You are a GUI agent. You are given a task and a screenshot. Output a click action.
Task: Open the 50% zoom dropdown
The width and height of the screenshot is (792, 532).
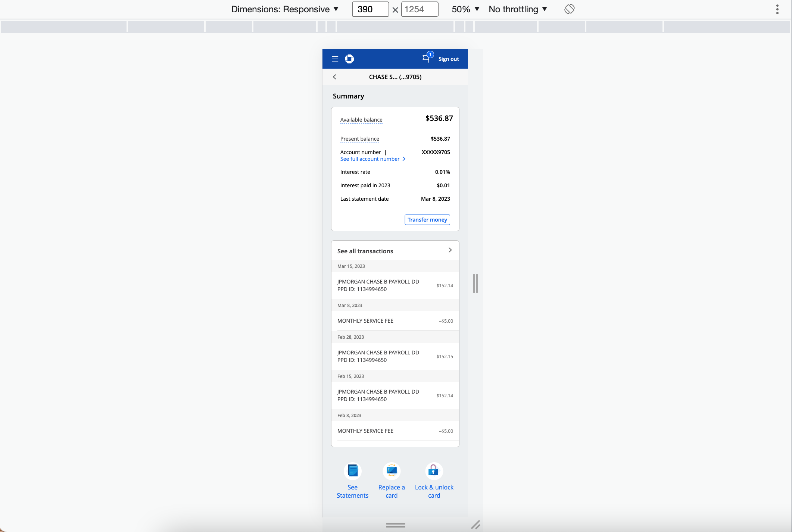(465, 9)
